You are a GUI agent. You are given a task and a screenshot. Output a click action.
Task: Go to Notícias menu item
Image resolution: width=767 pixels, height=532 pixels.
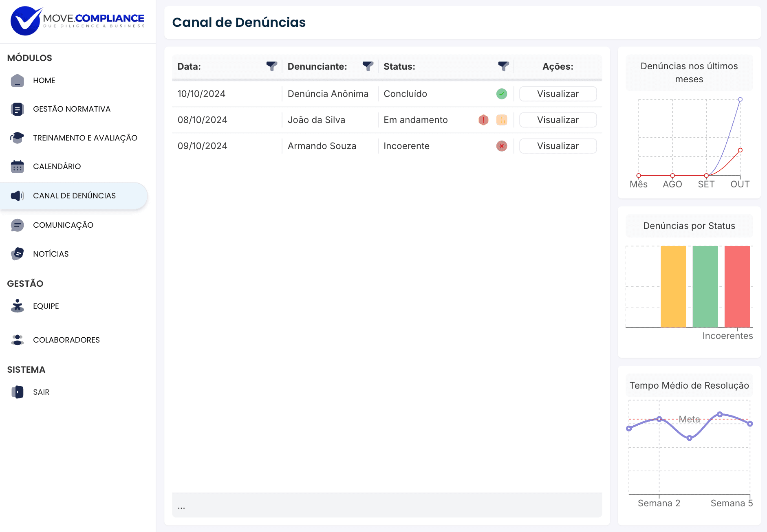click(51, 254)
